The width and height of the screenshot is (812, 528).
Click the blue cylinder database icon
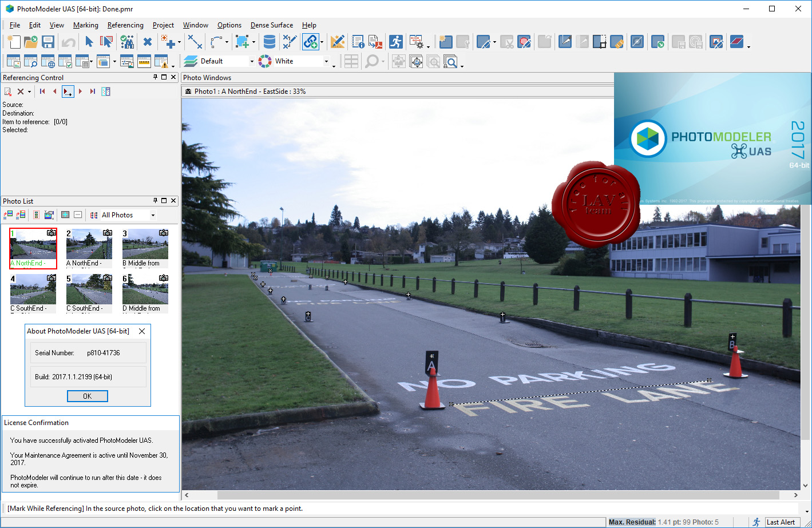pyautogui.click(x=269, y=42)
